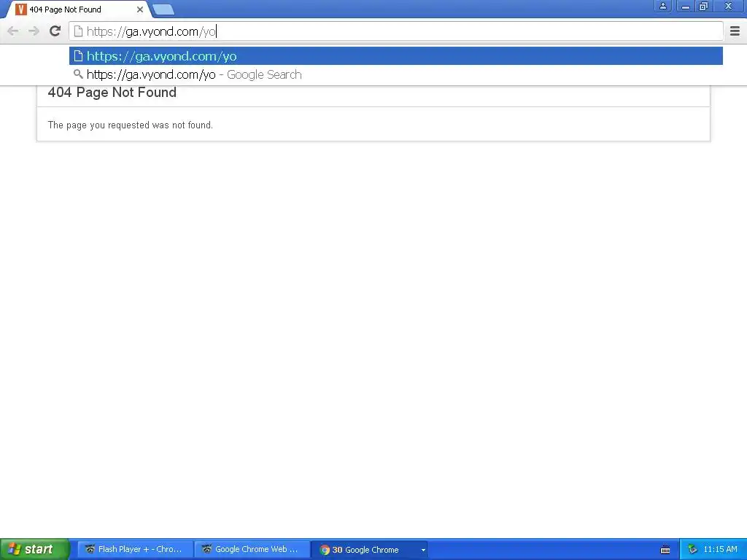
Task: Close the 404 Page Not Found tab
Action: tap(140, 9)
